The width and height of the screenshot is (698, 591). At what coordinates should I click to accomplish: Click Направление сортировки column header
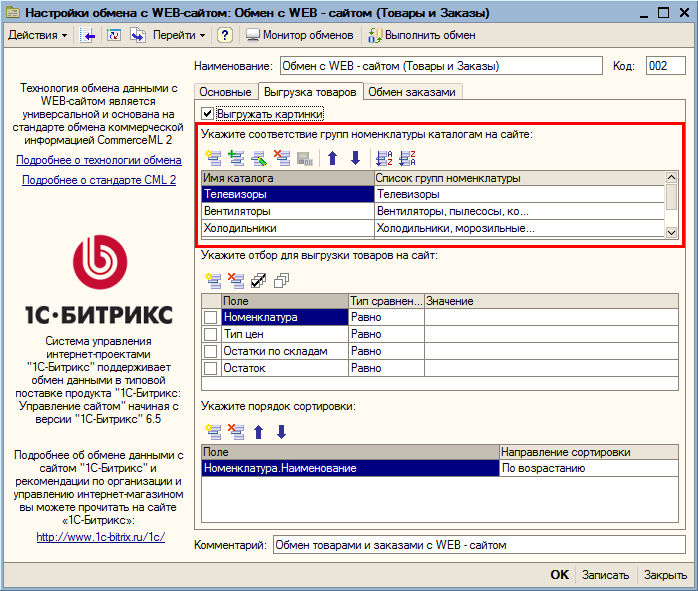coord(589,452)
